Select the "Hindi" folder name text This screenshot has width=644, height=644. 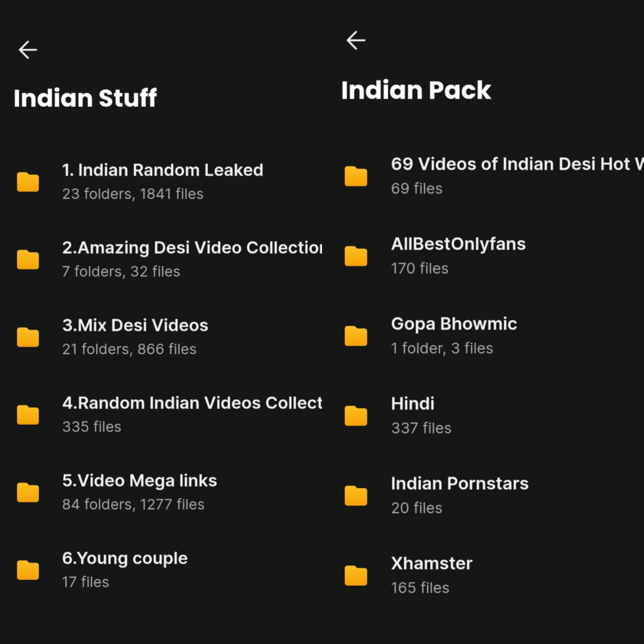[413, 403]
